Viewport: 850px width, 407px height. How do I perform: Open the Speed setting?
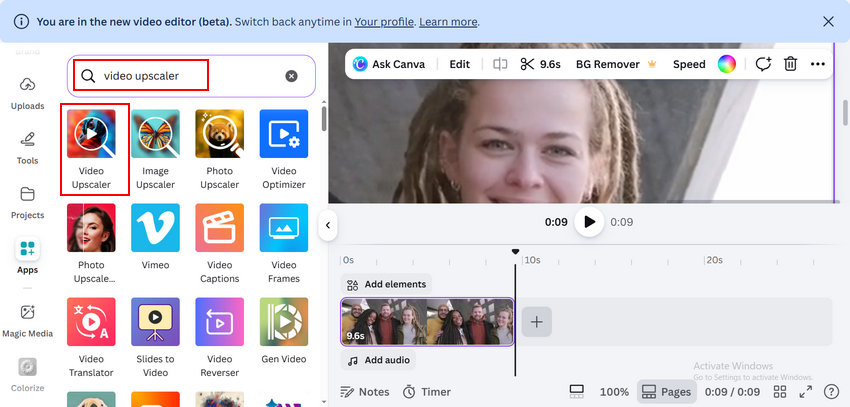[x=689, y=64]
